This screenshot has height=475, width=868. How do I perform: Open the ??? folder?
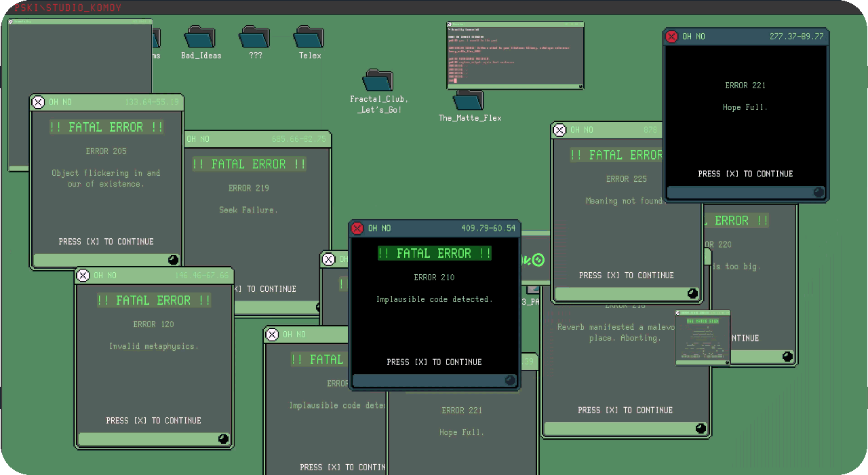255,37
